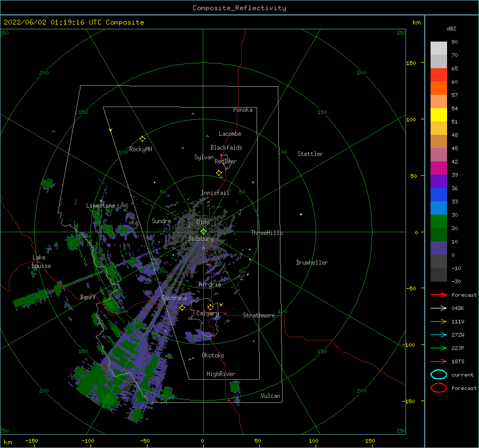Click the Lacombe city label
Screen dimensions: 479x448
pos(230,134)
